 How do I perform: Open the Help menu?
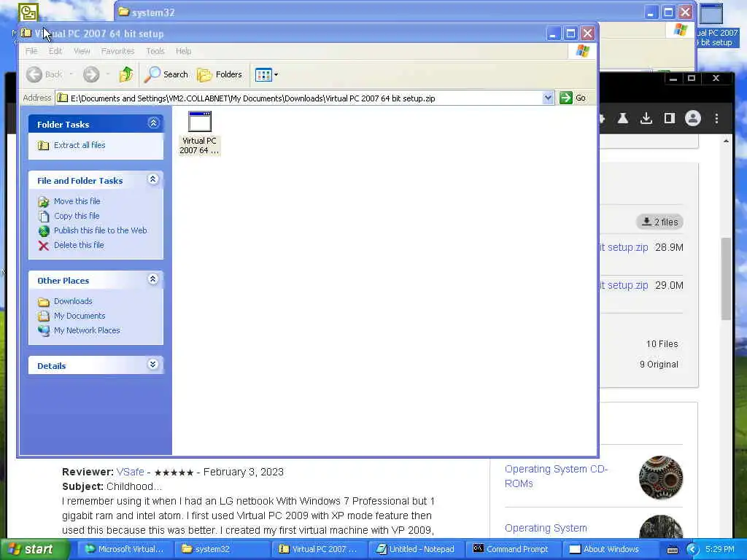[183, 51]
